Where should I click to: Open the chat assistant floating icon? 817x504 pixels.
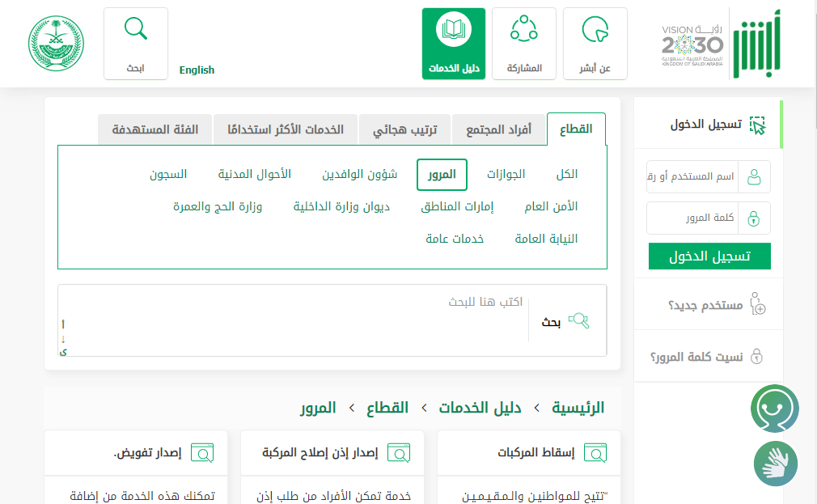click(774, 409)
